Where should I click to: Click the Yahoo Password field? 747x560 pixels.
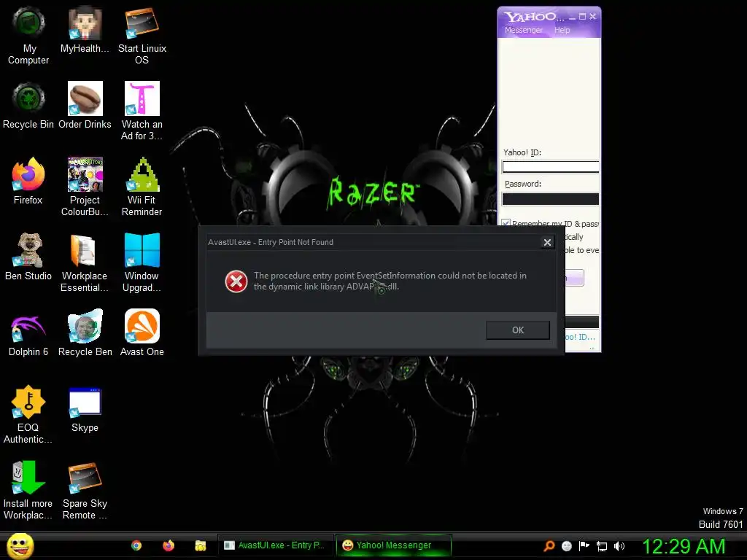[551, 199]
